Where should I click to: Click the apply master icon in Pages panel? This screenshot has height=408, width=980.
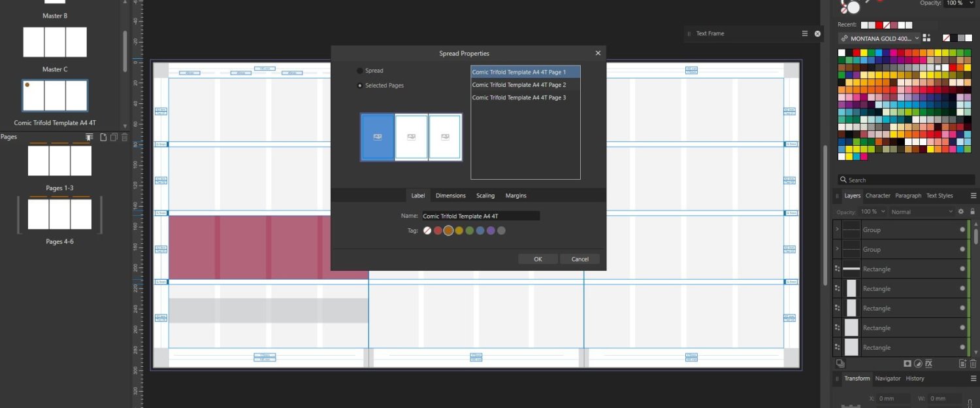[90, 137]
